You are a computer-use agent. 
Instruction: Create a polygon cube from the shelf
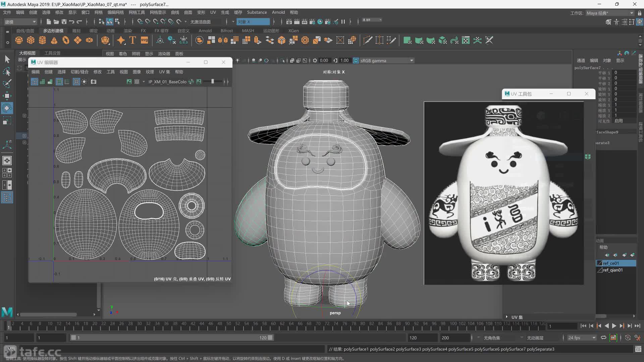[x=31, y=41]
